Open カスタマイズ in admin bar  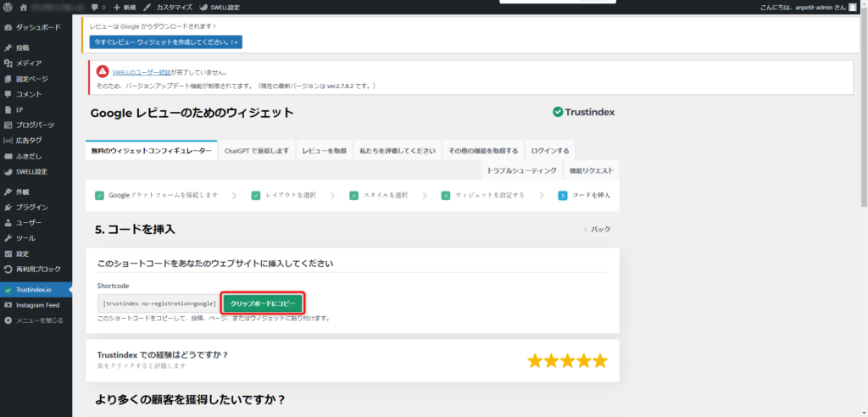pos(168,8)
